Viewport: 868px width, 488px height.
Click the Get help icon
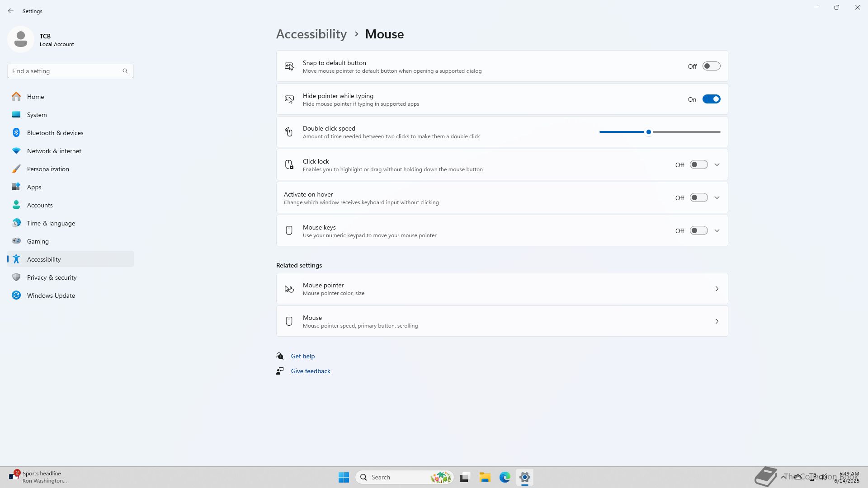pyautogui.click(x=280, y=356)
